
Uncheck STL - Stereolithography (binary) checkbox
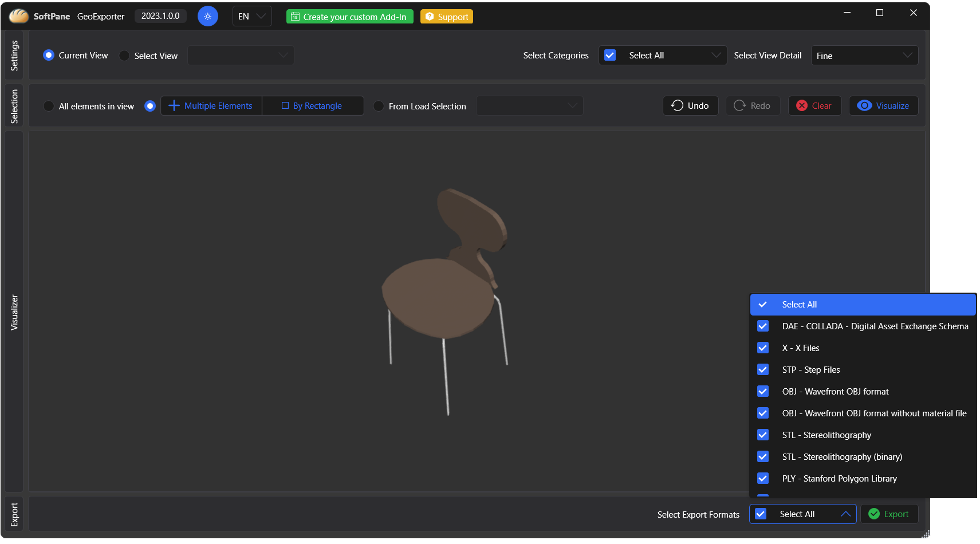point(763,456)
